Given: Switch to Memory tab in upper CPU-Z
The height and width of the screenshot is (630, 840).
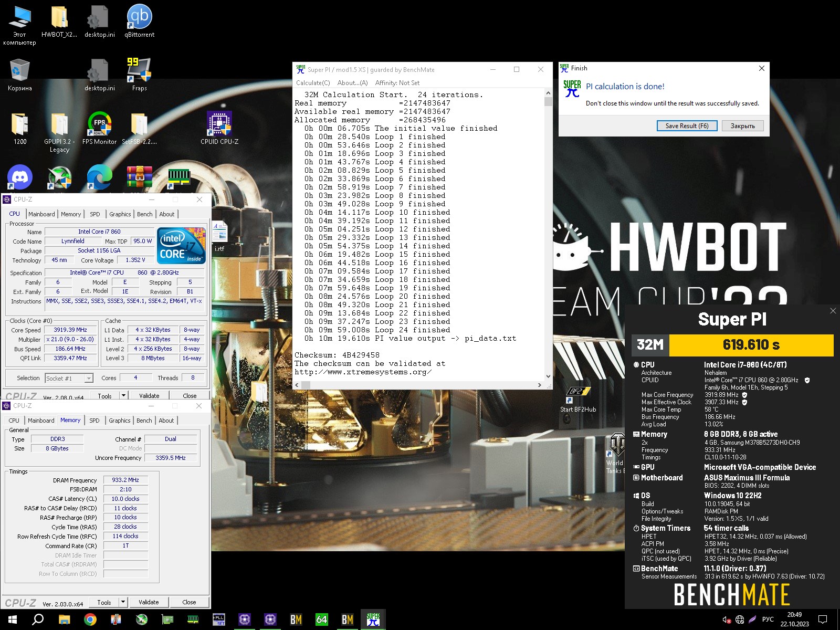Looking at the screenshot, I should click(71, 214).
